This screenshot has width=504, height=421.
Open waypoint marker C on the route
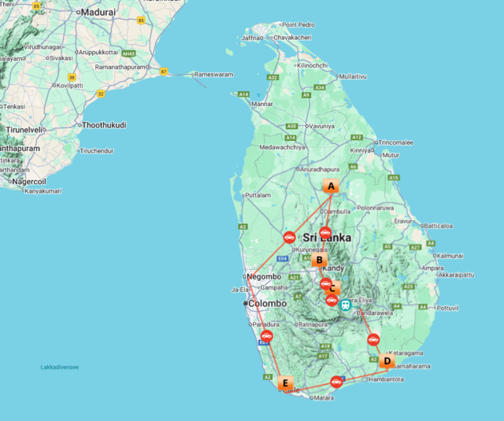pos(332,288)
